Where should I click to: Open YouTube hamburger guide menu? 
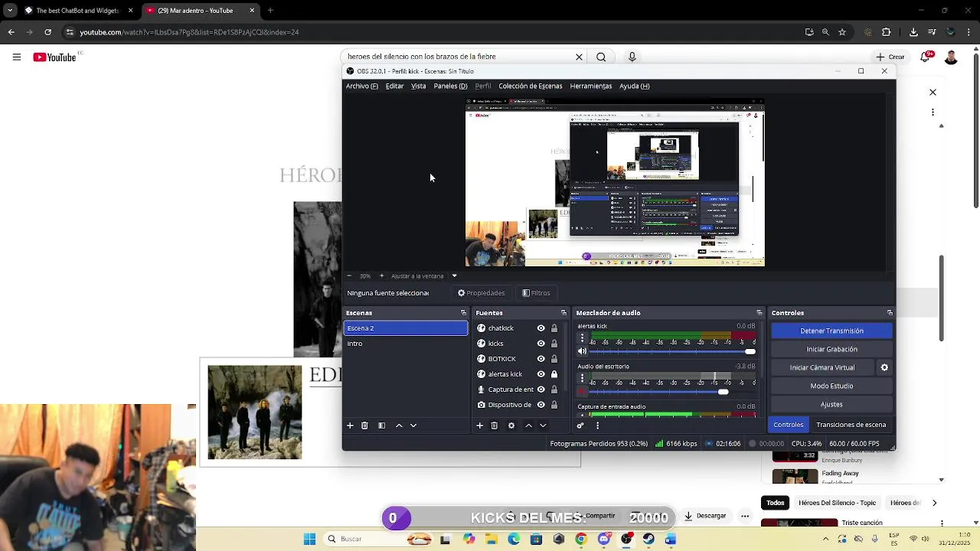[16, 57]
